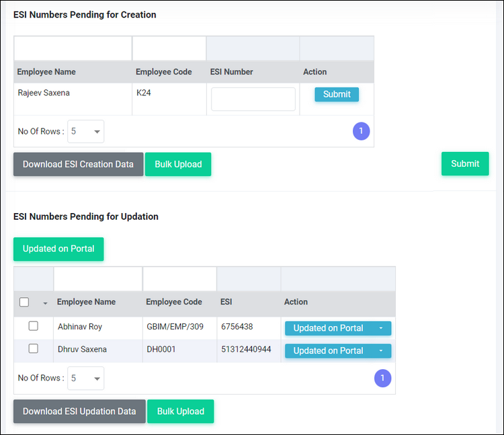Click Download ESI Creation Data button
The height and width of the screenshot is (435, 504).
78,164
